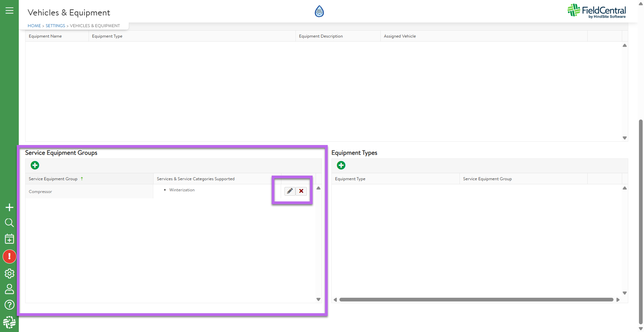This screenshot has width=644, height=332.
Task: Sort by Assigned Vehicle column header
Action: [x=400, y=36]
